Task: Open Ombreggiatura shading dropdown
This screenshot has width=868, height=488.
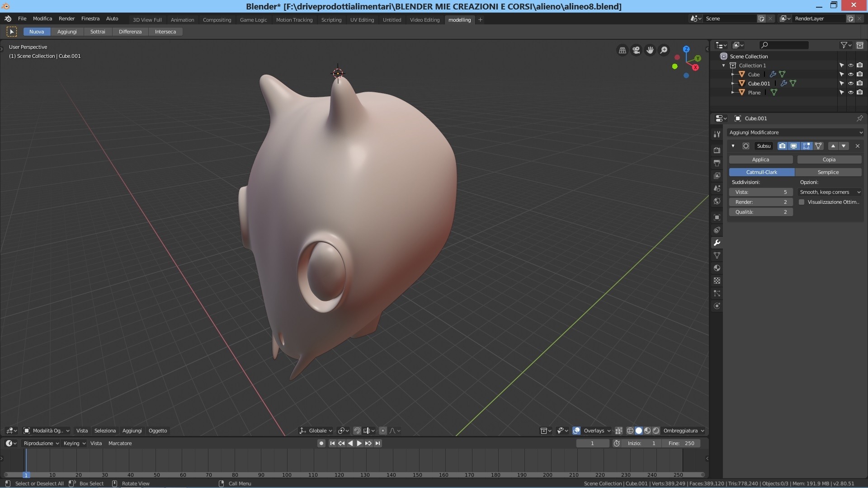Action: (x=684, y=431)
